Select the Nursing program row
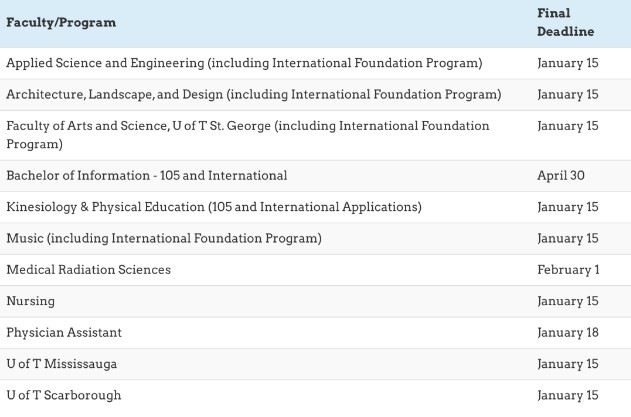The height and width of the screenshot is (417, 631). coord(30,301)
